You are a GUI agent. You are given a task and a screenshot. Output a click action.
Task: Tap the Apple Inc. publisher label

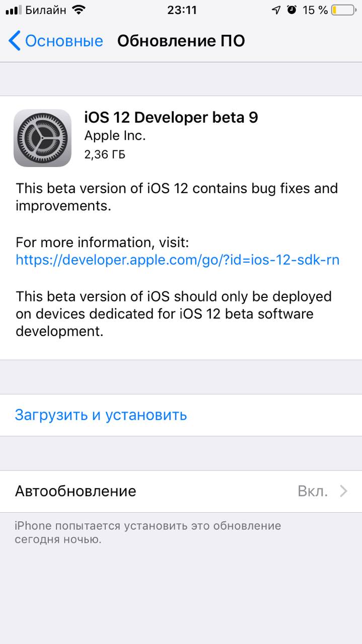115,136
